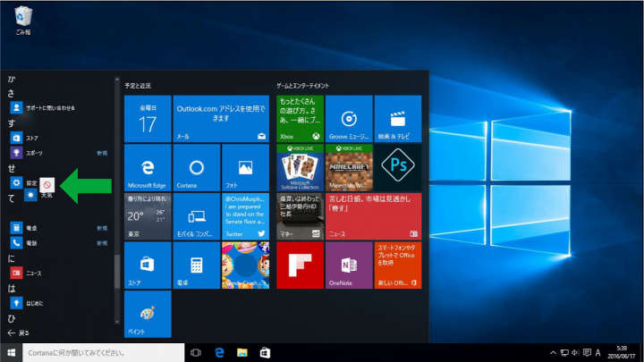
Task: Open the Money finance tile
Action: tap(300, 216)
